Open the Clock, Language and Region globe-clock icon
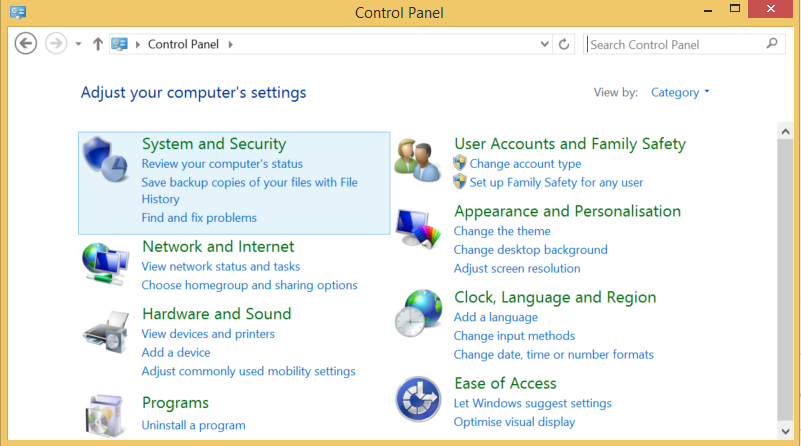The image size is (801, 446). click(x=418, y=313)
